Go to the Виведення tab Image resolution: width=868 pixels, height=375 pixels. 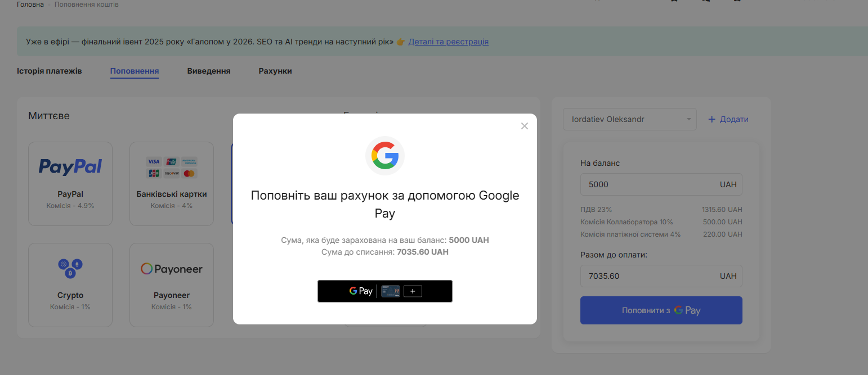pyautogui.click(x=209, y=71)
